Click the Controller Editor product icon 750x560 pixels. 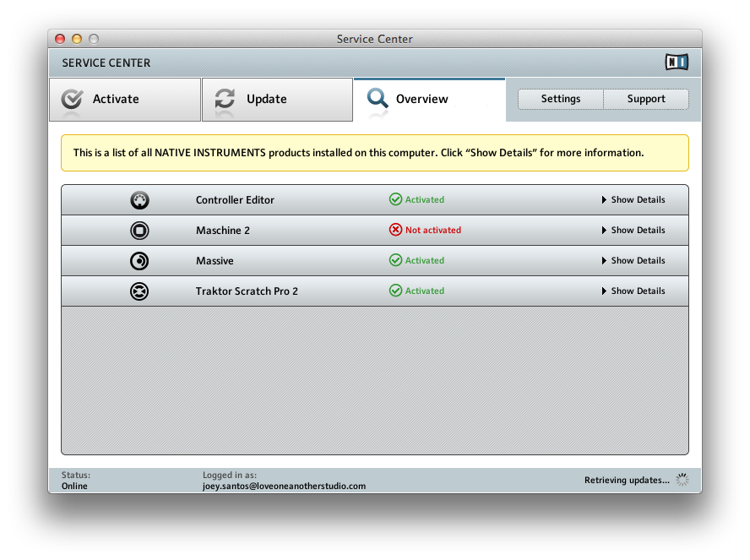(x=139, y=200)
